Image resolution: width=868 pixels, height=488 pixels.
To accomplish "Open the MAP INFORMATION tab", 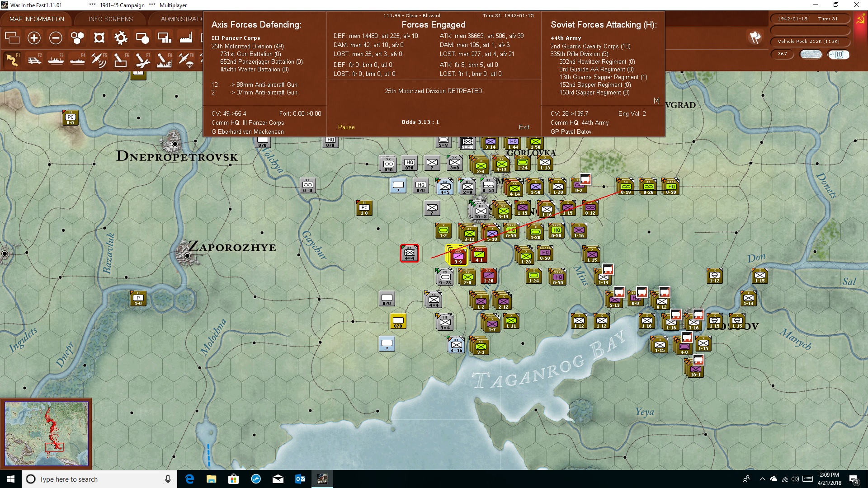I will coord(37,19).
